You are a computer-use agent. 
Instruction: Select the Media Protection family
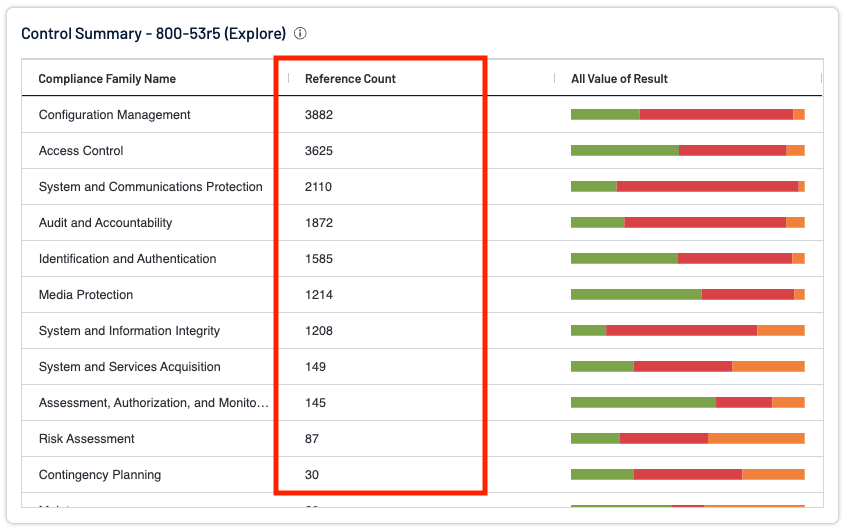[85, 295]
